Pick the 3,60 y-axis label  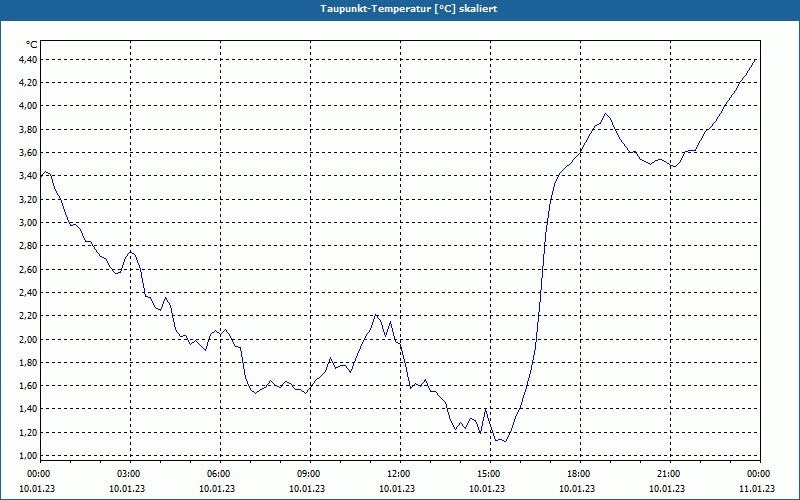point(28,153)
